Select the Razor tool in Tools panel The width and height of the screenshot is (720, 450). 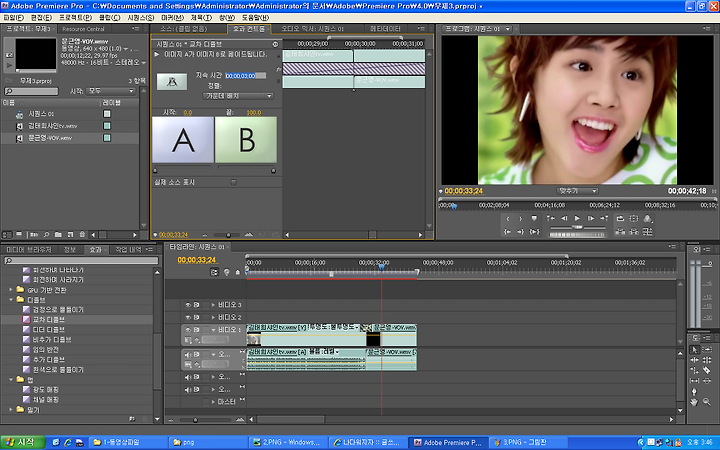click(707, 370)
